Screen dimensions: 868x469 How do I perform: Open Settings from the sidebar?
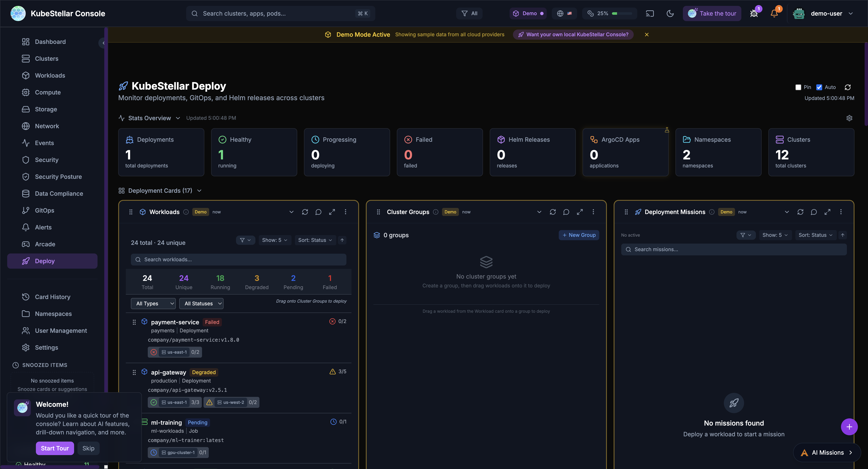click(46, 347)
